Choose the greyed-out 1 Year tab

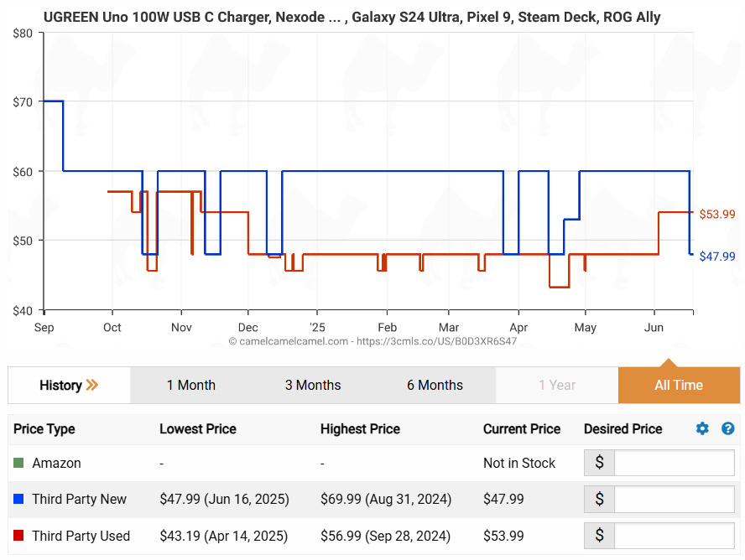coord(557,385)
